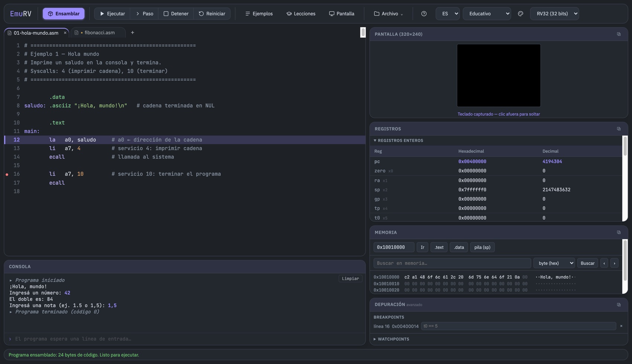
Task: Click line number 12 in gutter
Action: pyautogui.click(x=16, y=140)
